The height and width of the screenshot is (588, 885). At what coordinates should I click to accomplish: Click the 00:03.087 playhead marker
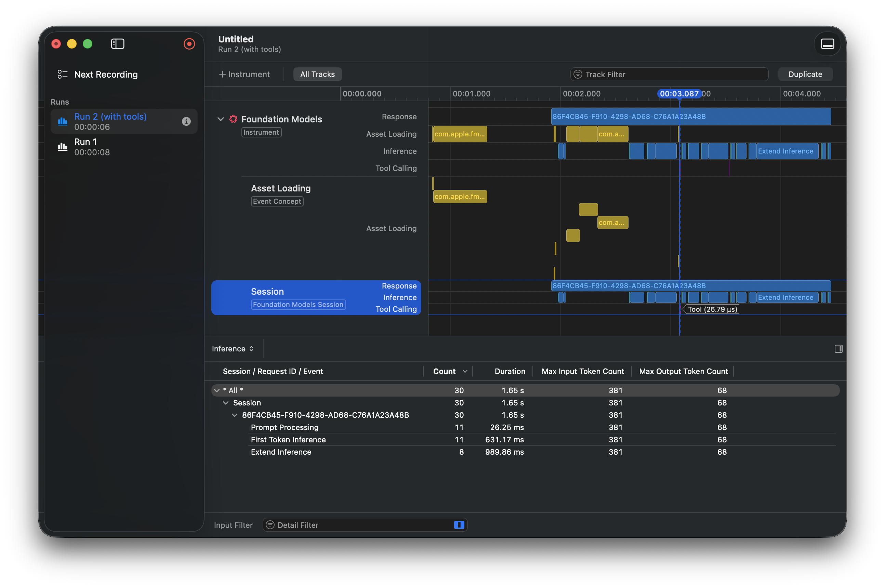click(679, 94)
